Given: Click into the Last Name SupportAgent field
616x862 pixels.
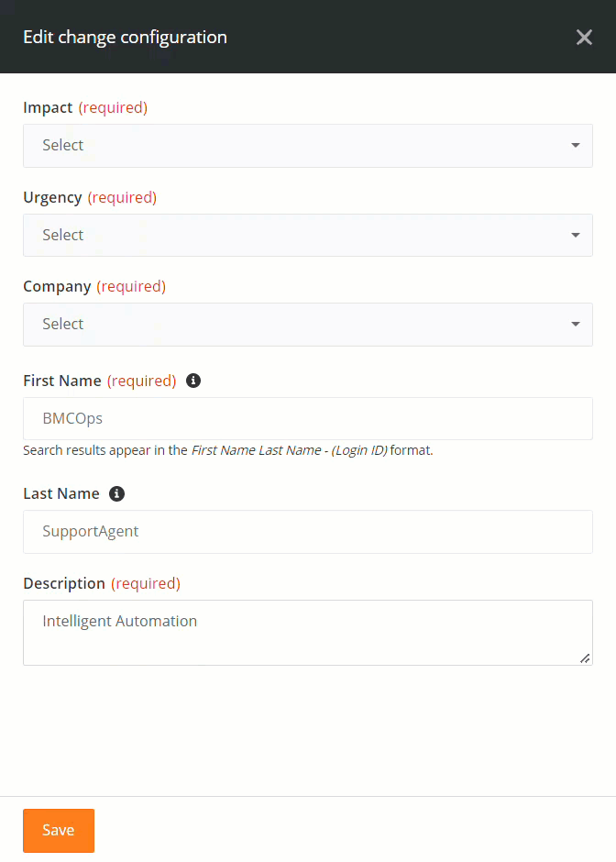Looking at the screenshot, I should 308,532.
